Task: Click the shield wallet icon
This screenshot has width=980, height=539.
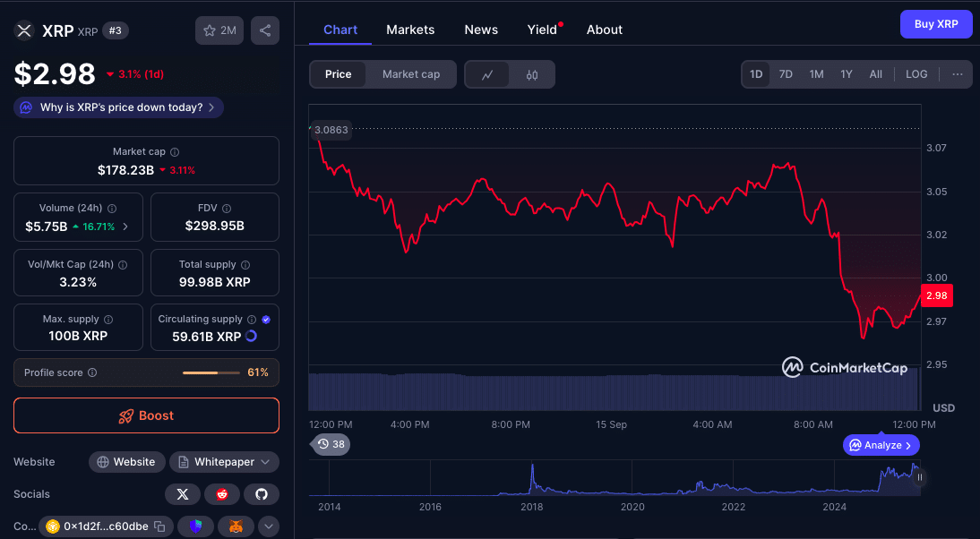Action: pyautogui.click(x=195, y=526)
